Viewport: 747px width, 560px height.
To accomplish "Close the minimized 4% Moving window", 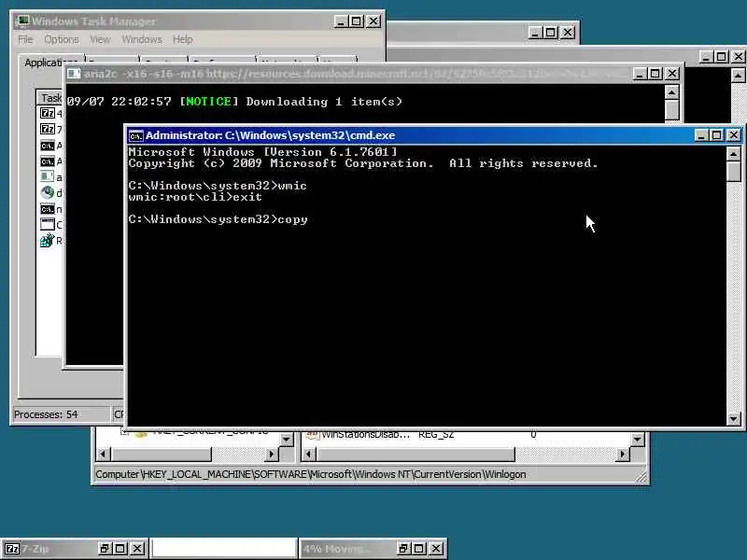I will 436,549.
